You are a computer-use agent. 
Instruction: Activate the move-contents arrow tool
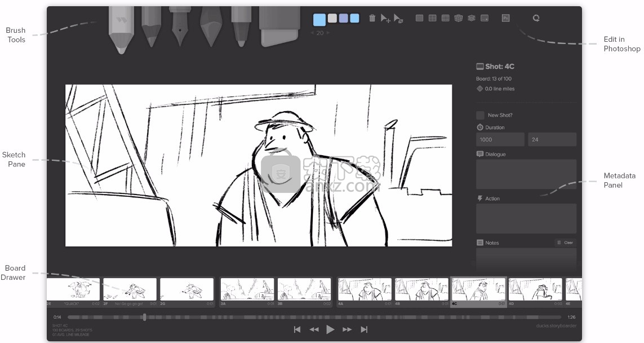pos(385,19)
